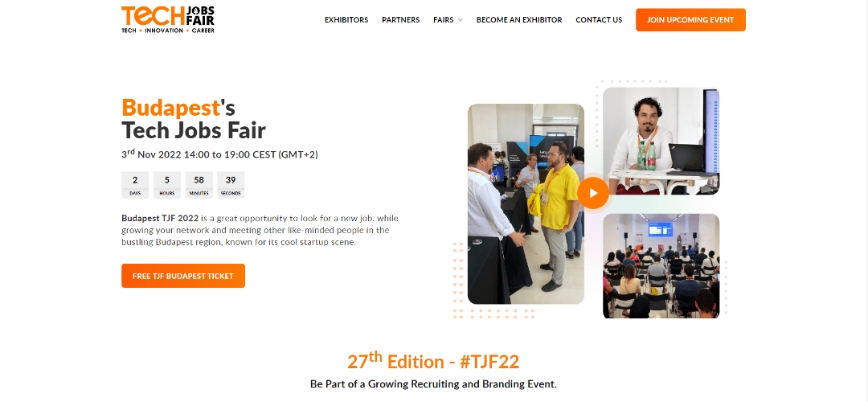This screenshot has height=402, width=868.
Task: Click the Join Upcoming Event button
Action: coord(690,20)
